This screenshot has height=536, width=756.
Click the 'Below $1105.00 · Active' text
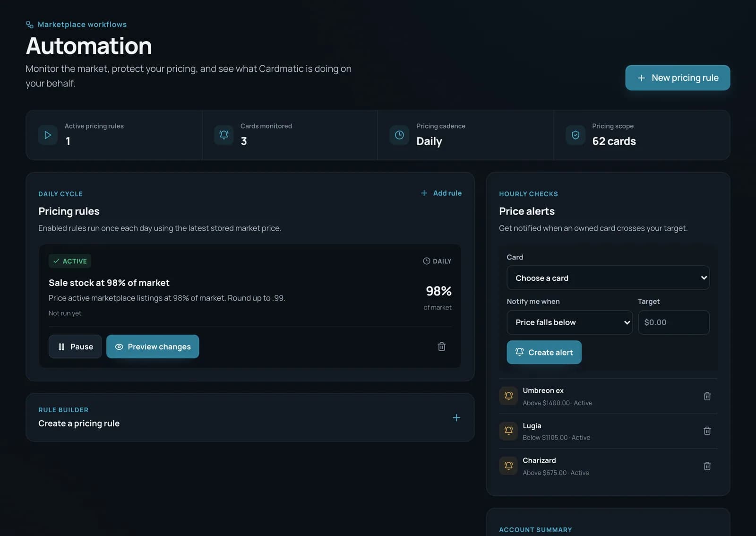click(x=556, y=438)
